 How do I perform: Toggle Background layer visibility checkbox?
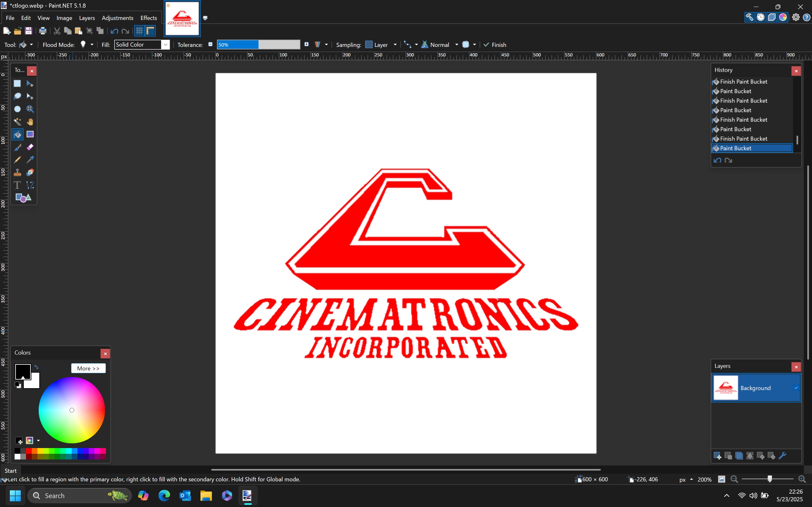796,388
